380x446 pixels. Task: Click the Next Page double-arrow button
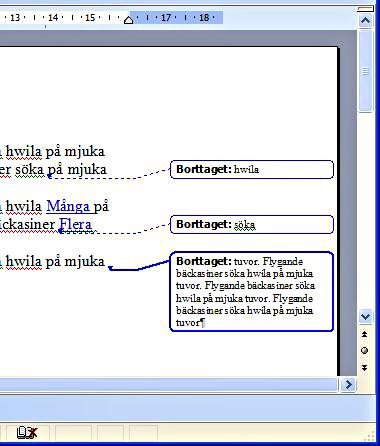pos(365,367)
